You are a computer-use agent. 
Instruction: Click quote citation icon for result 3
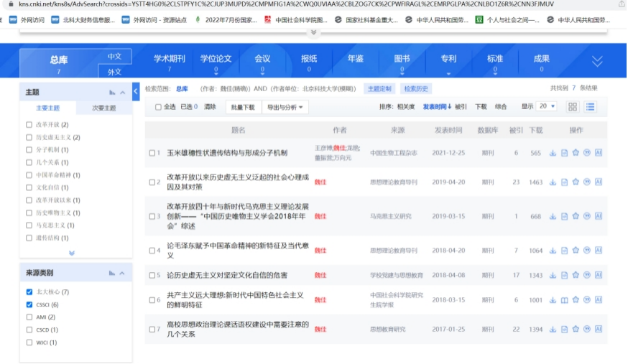(587, 216)
